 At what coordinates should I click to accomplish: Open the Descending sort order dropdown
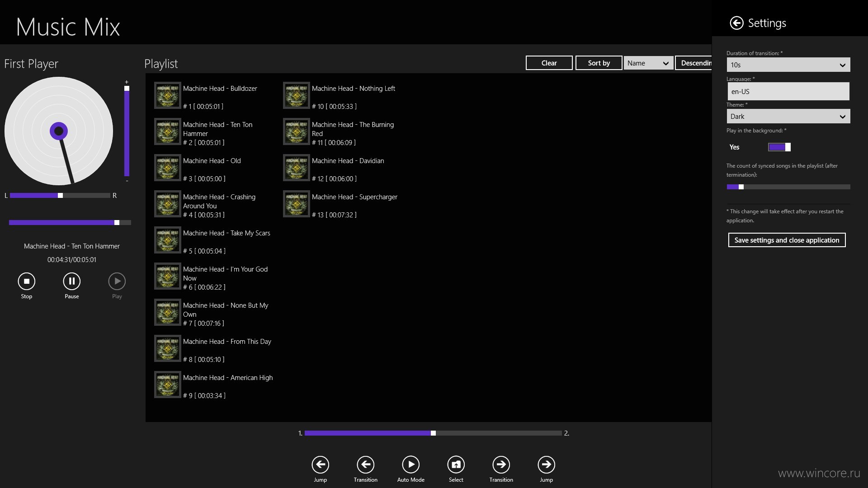(x=693, y=63)
